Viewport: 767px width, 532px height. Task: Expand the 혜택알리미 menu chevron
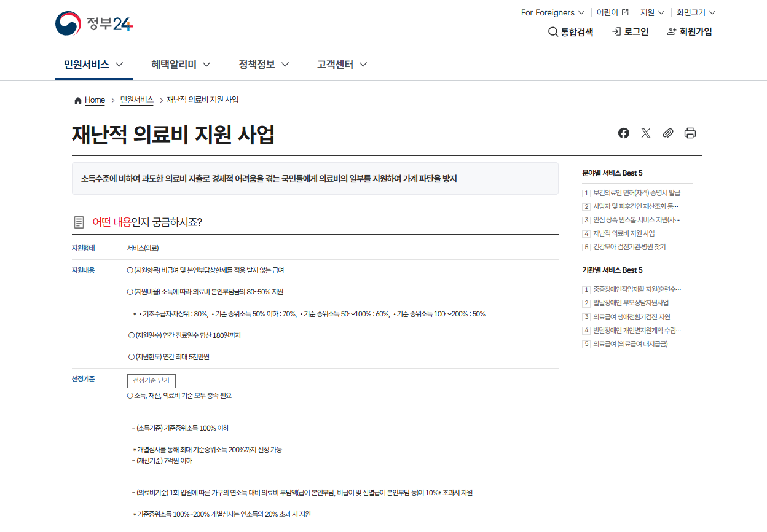[207, 65]
